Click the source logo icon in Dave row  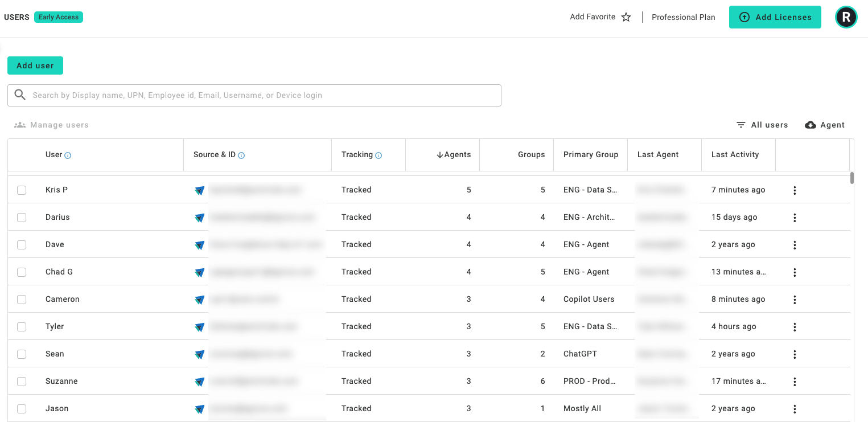(199, 245)
